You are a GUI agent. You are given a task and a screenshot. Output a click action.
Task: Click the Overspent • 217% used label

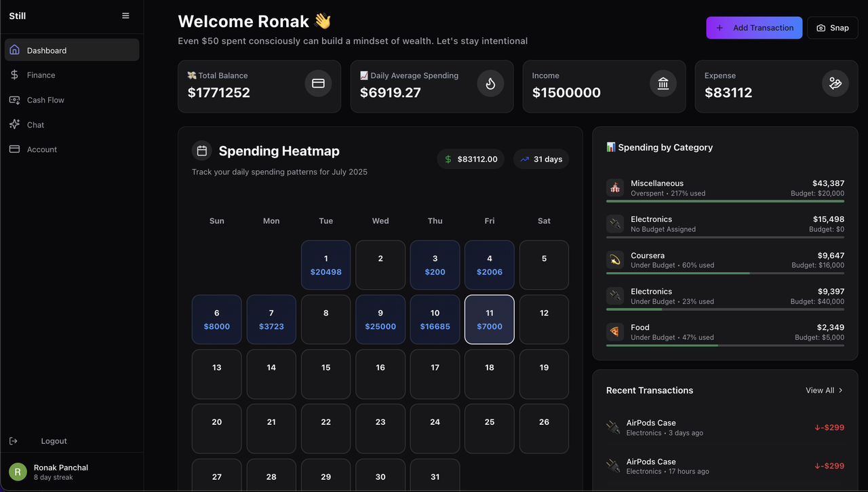668,193
